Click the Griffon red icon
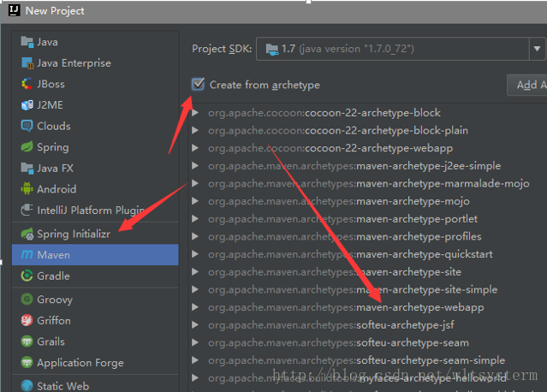 pos(27,320)
